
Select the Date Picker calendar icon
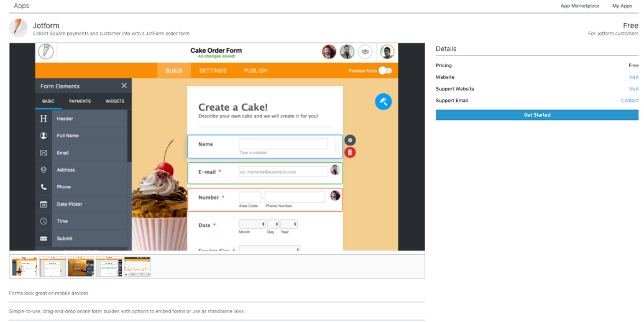(44, 204)
